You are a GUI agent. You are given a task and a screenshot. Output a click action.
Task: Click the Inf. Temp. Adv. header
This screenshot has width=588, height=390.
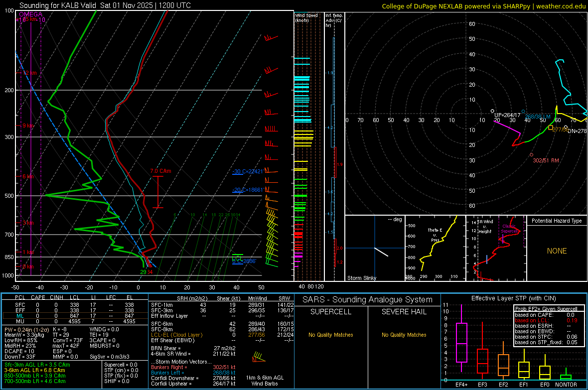pos(334,20)
